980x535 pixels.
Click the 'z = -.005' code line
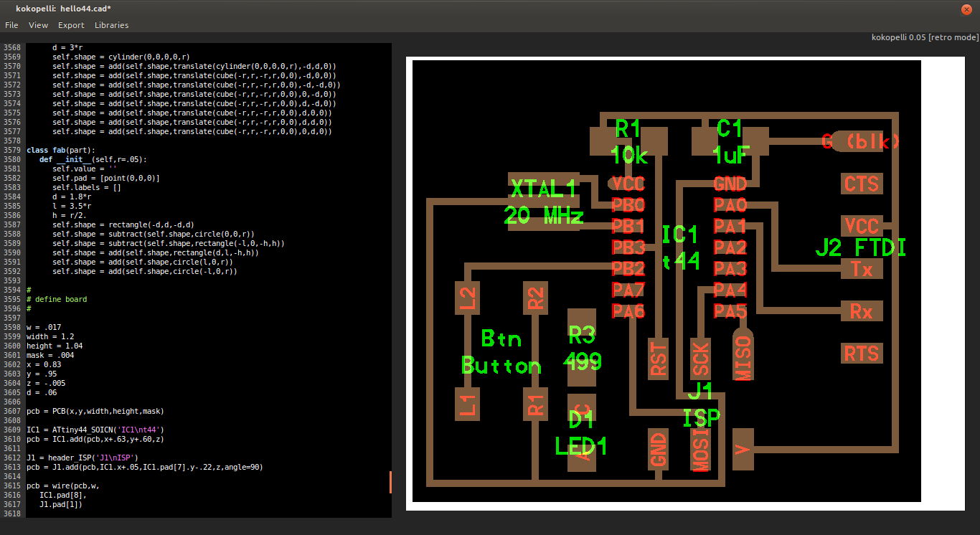(46, 383)
